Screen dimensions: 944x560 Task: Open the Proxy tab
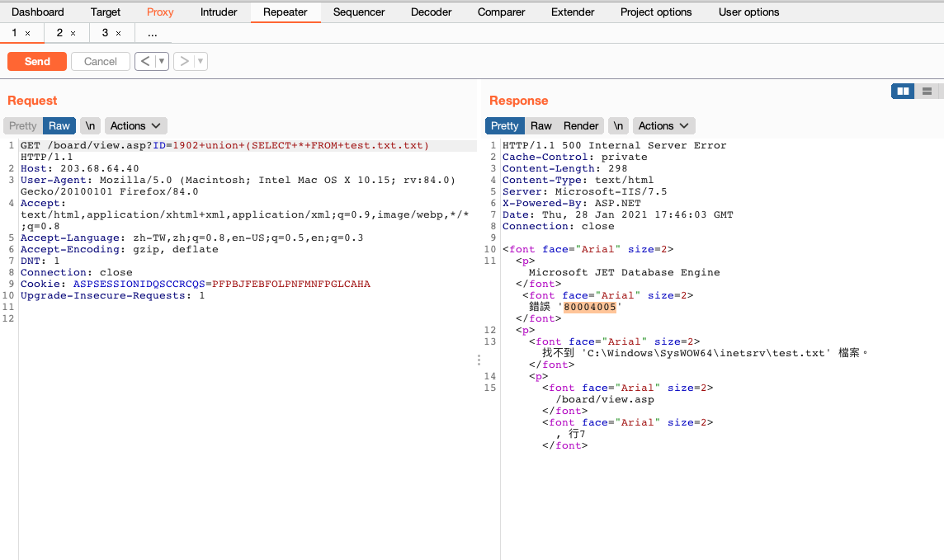tap(160, 12)
